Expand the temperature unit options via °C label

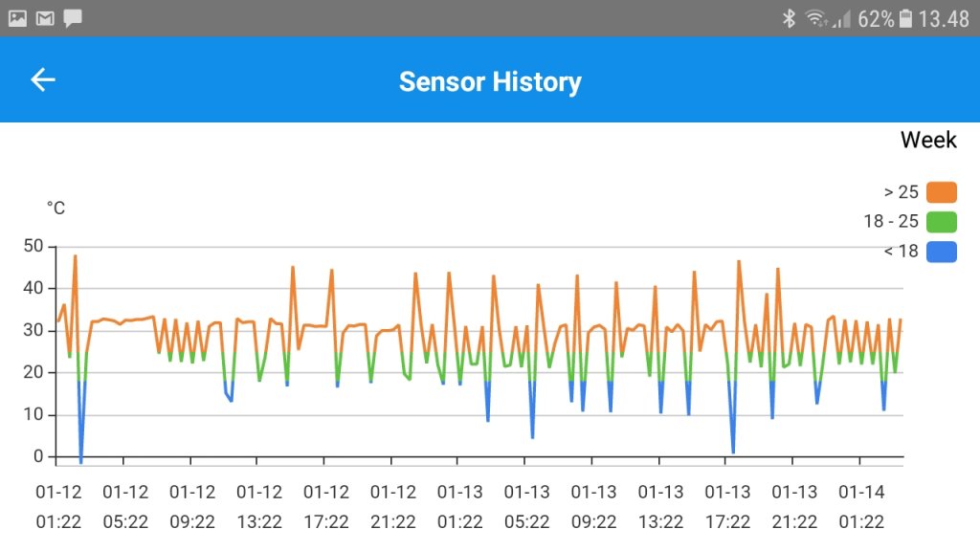tap(56, 207)
